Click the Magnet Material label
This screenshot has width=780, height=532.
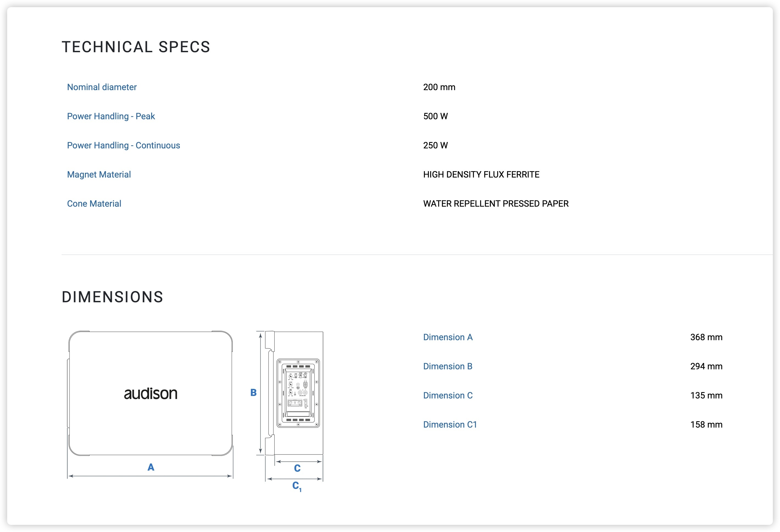coord(99,174)
